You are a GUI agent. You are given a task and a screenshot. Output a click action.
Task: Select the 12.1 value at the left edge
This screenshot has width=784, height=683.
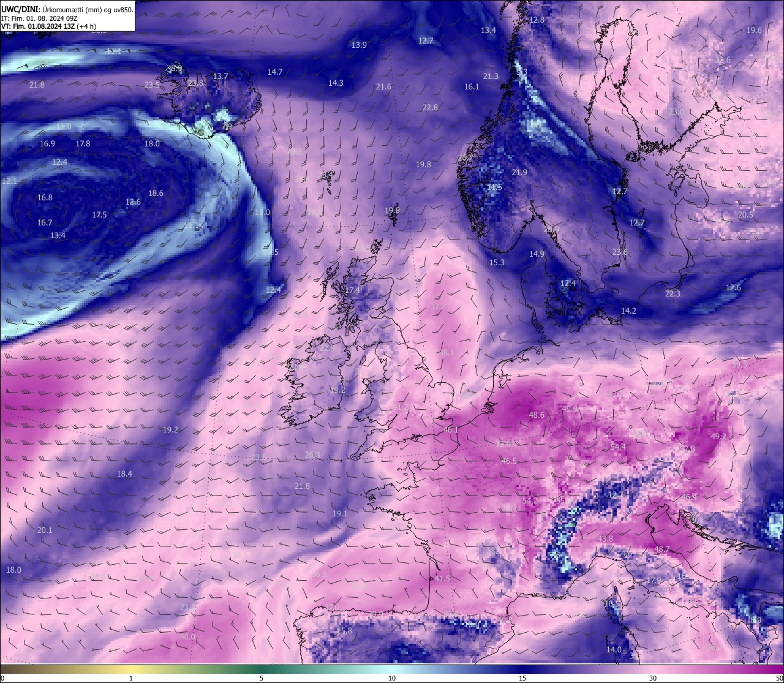(x=9, y=181)
